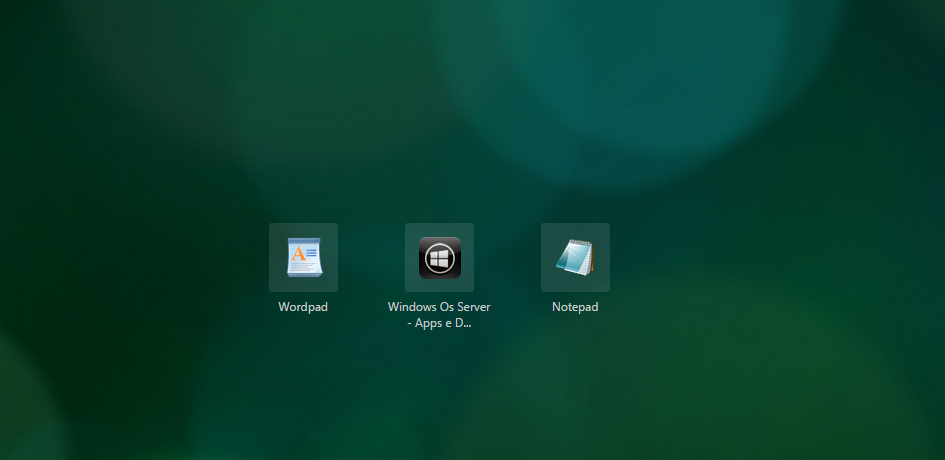Click the "Wordpad" text label
The height and width of the screenshot is (460, 945).
point(303,307)
